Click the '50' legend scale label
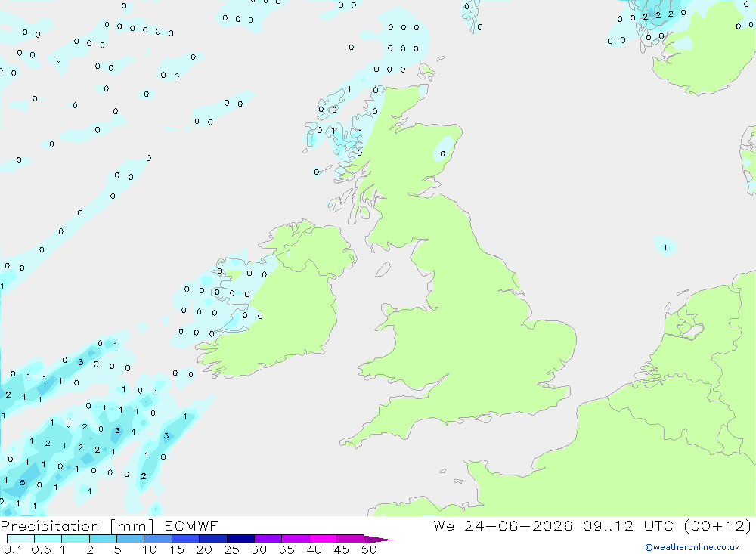This screenshot has height=554, width=756. tap(370, 549)
